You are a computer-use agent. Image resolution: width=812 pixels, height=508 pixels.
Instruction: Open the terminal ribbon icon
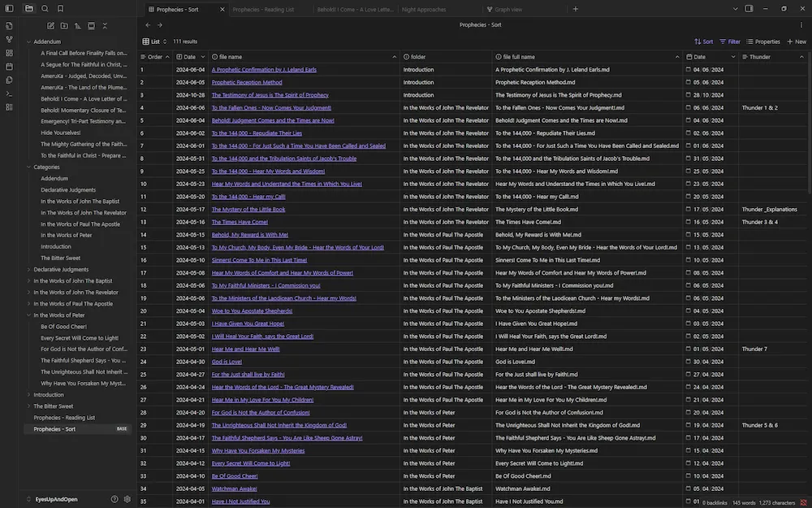click(10, 93)
